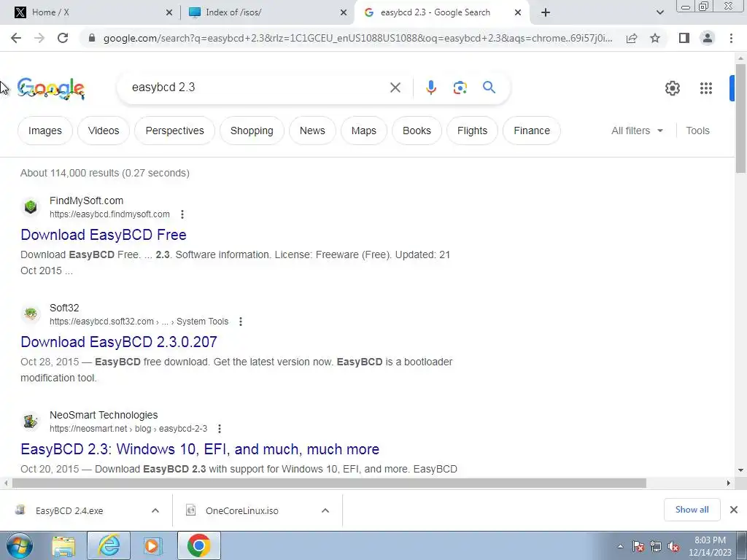
Task: Select the Flights filter
Action: pyautogui.click(x=472, y=131)
